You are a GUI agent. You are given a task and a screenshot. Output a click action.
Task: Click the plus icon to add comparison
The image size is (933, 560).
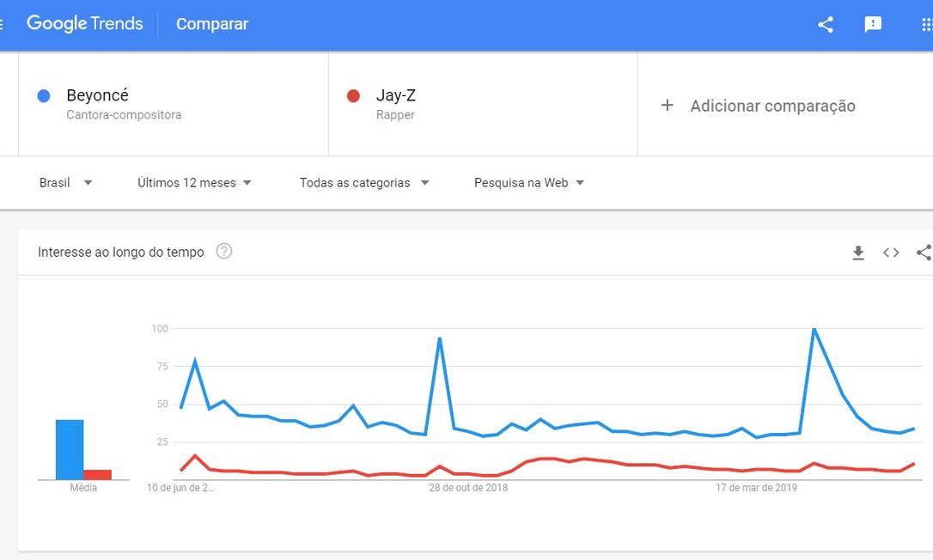click(667, 106)
